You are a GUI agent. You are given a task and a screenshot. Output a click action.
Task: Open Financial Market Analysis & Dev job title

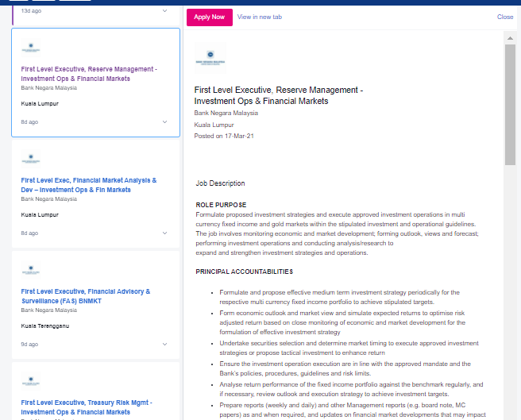click(89, 185)
